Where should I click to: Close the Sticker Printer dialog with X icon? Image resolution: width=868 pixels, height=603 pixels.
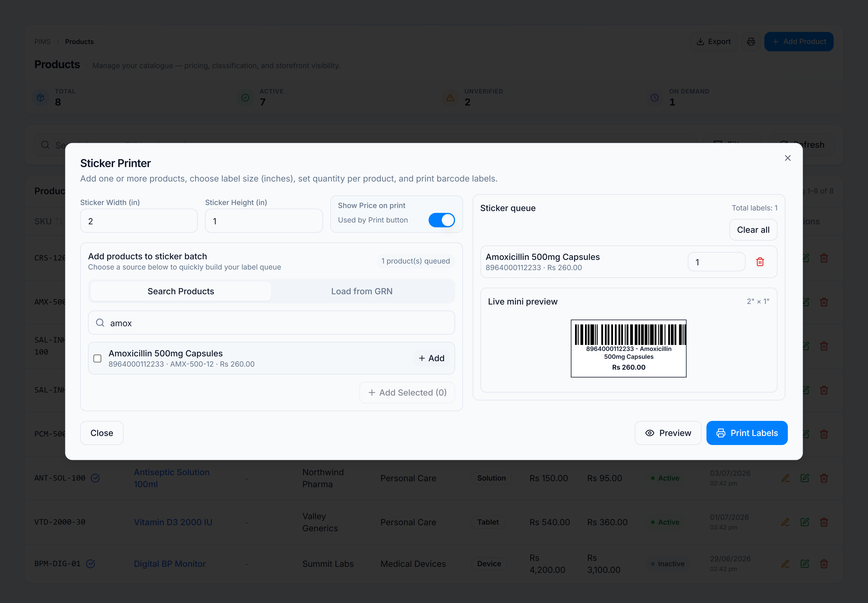788,158
